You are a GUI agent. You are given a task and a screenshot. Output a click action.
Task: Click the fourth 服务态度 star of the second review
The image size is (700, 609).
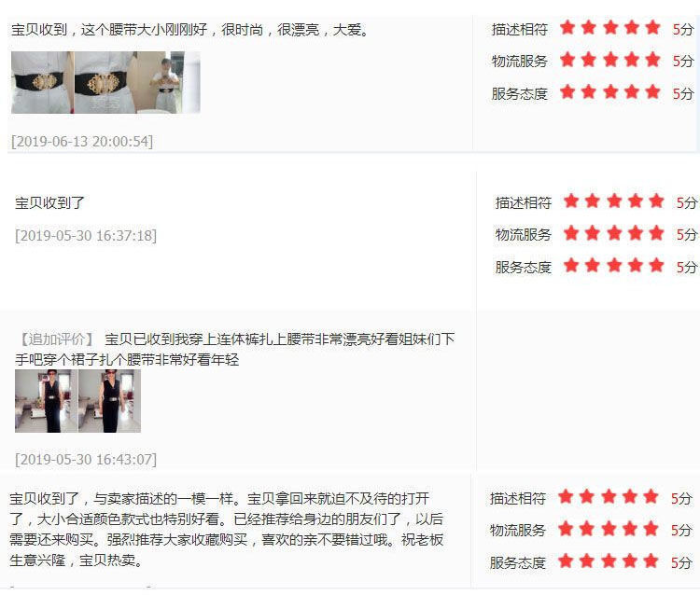point(636,266)
